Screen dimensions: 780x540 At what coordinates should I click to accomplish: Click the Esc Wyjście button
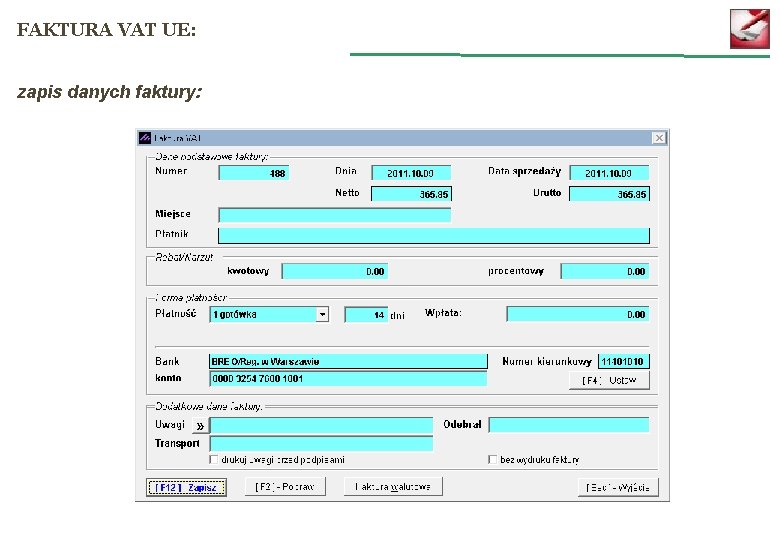(618, 488)
